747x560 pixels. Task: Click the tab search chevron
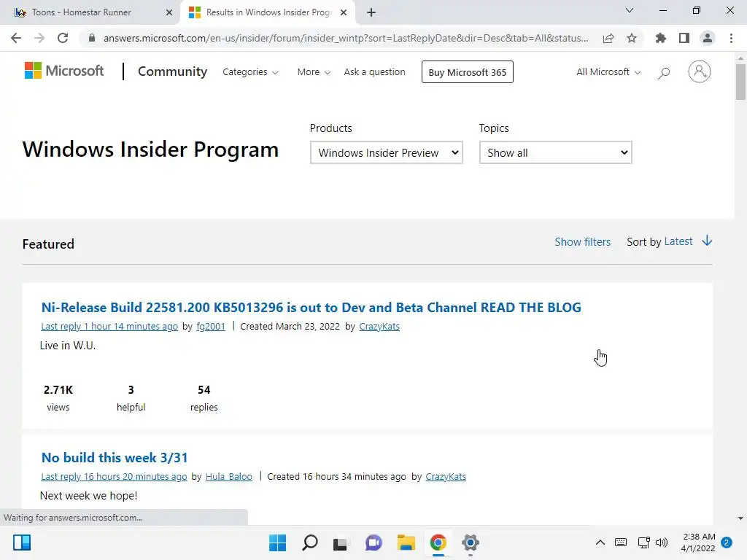[630, 10]
